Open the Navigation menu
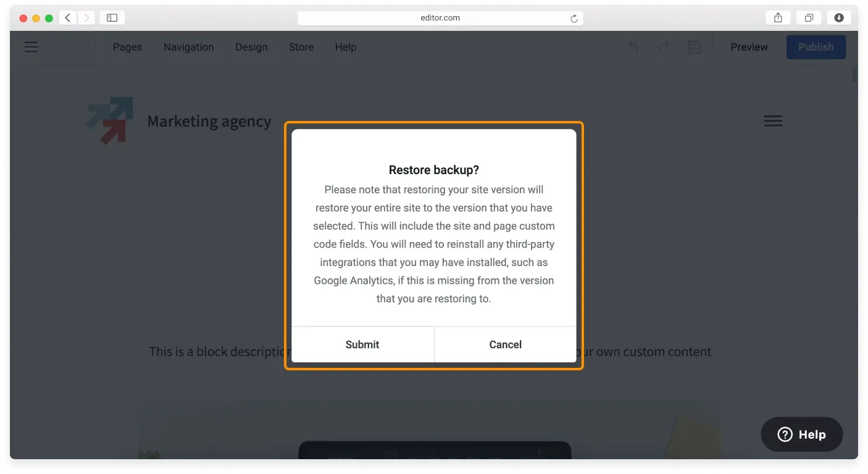 [189, 47]
